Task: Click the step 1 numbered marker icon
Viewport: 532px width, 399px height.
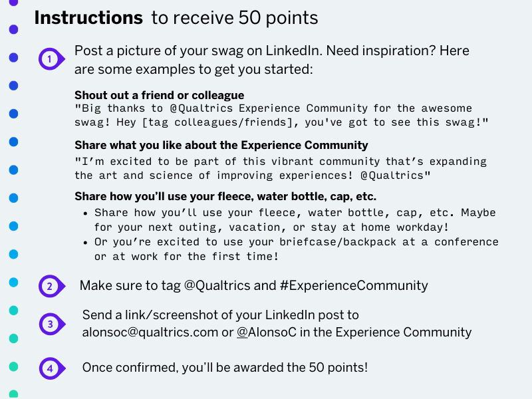Action: (x=51, y=59)
